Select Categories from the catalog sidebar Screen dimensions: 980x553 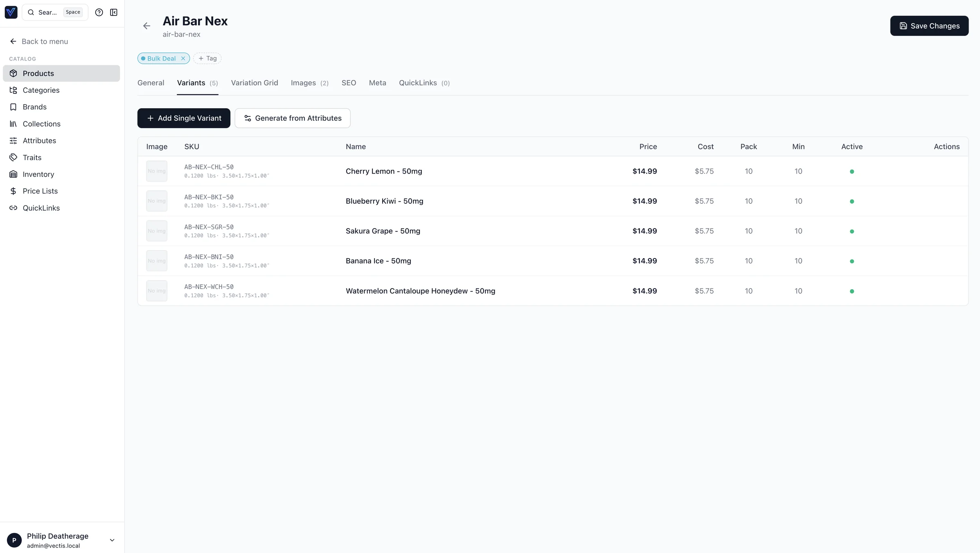(40, 90)
